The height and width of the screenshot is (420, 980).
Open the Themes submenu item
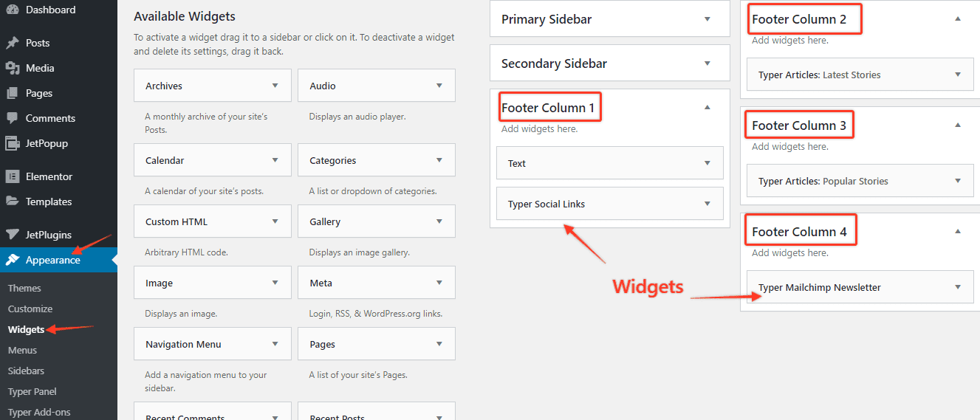pyautogui.click(x=24, y=288)
